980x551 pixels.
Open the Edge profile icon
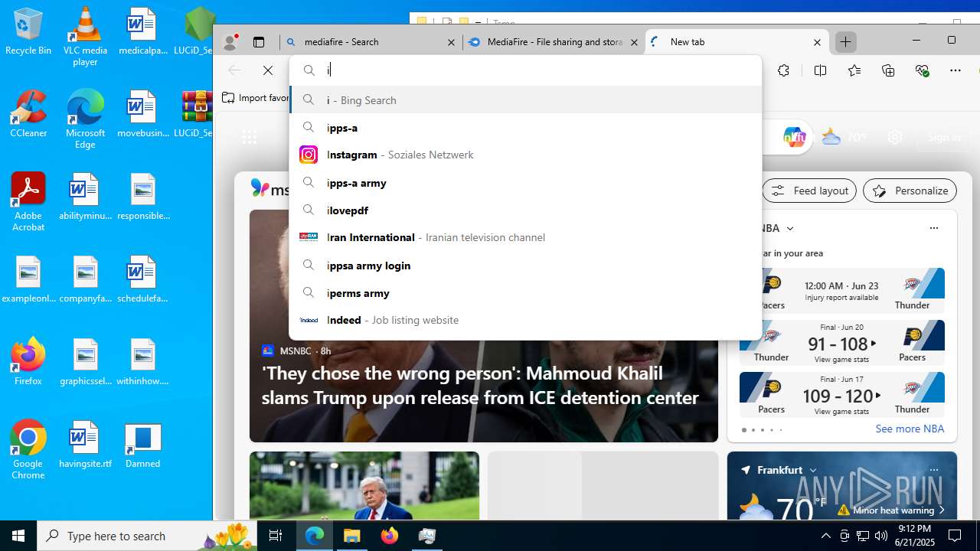point(230,42)
